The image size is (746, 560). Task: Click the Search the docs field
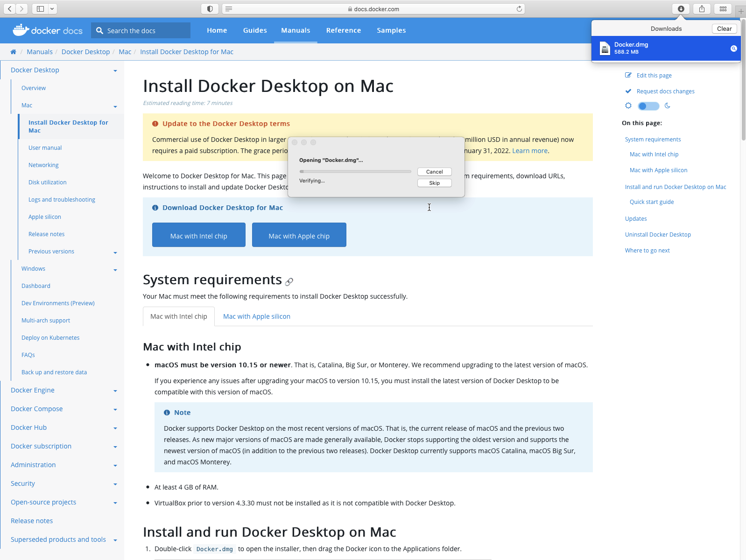(146, 31)
